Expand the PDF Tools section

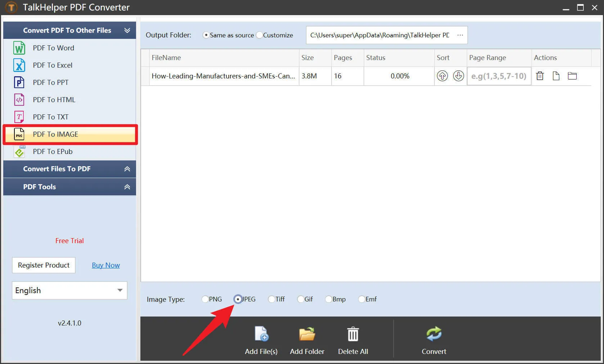[127, 187]
